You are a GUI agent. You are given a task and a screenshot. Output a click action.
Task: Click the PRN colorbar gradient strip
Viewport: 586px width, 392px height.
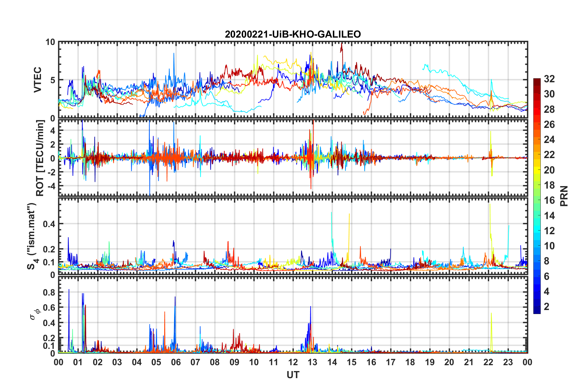537,196
